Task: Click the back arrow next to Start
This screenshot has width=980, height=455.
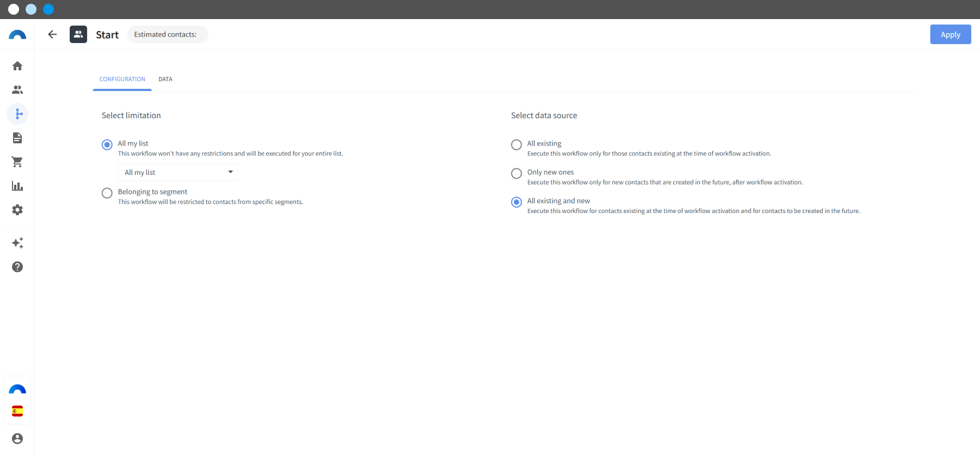Action: point(52,34)
